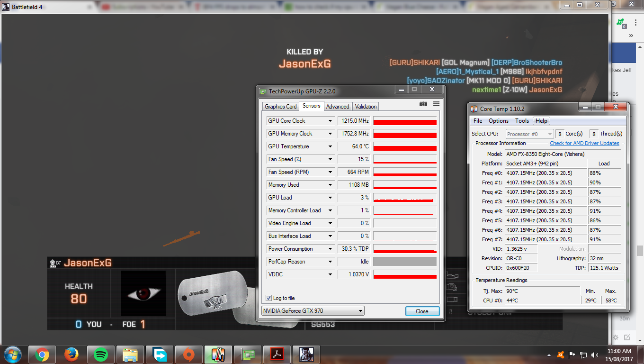Image resolution: width=644 pixels, height=364 pixels.
Task: Open the Memory Used sensor dropdown
Action: [x=330, y=185]
